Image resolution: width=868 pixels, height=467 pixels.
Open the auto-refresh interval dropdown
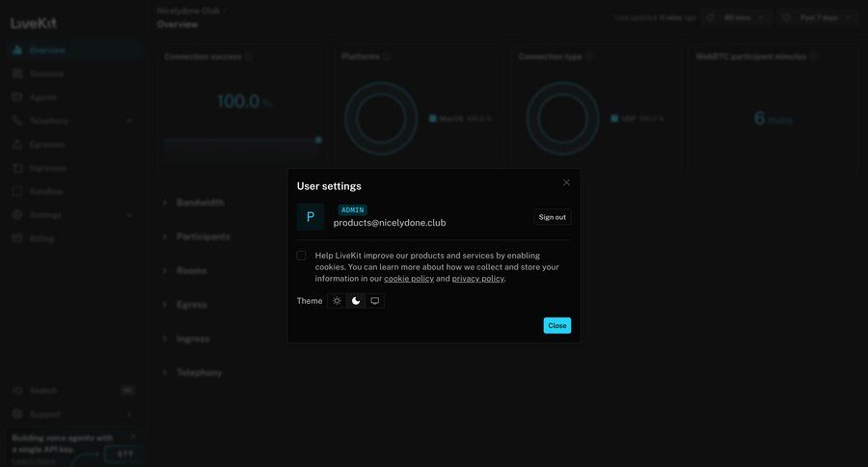[737, 17]
